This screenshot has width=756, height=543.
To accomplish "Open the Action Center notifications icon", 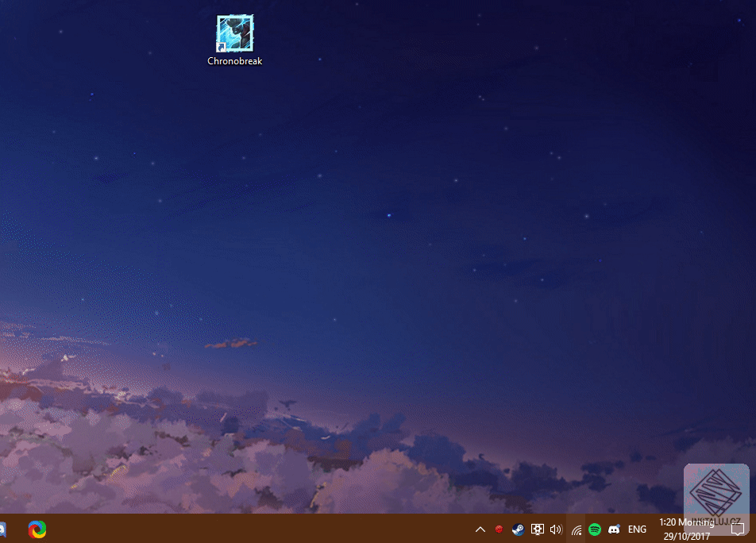I will tap(737, 530).
